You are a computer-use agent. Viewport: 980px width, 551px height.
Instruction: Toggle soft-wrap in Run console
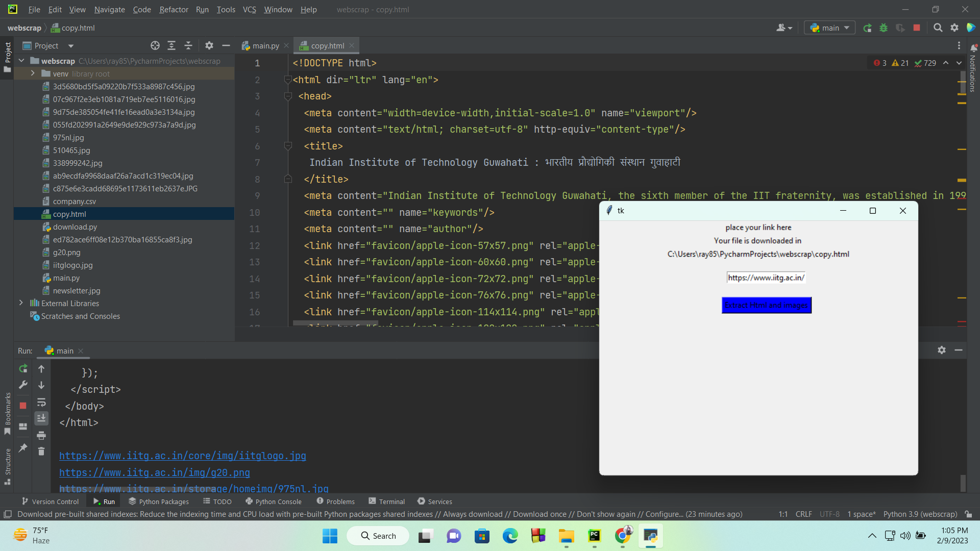41,402
